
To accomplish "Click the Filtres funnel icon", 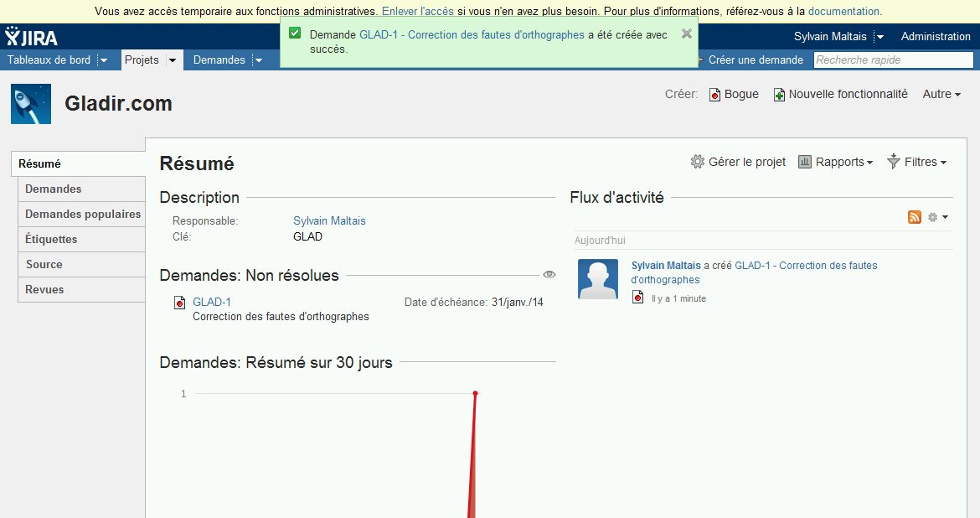I will [894, 162].
